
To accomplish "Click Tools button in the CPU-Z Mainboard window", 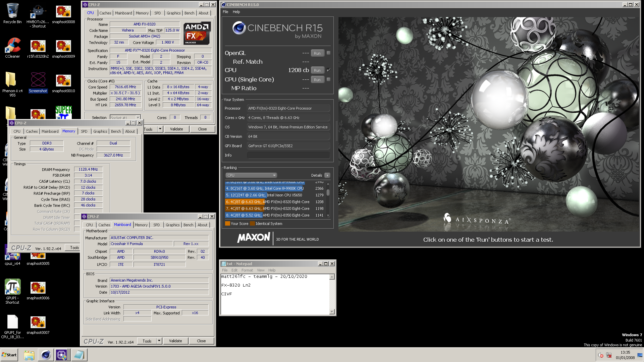I will pyautogui.click(x=147, y=341).
